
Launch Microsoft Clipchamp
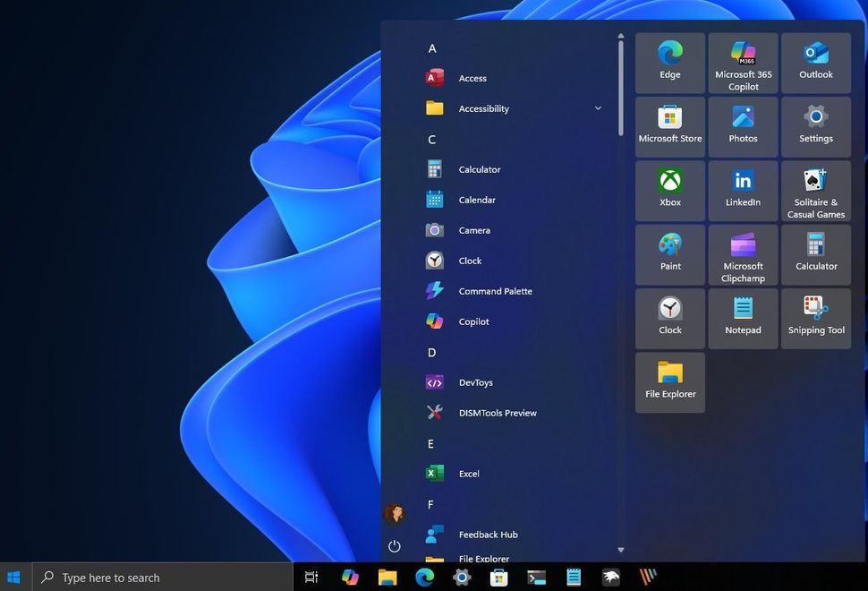(x=743, y=253)
